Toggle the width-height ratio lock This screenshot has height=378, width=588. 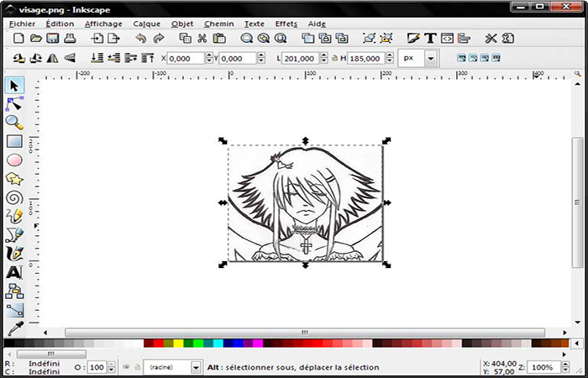334,59
